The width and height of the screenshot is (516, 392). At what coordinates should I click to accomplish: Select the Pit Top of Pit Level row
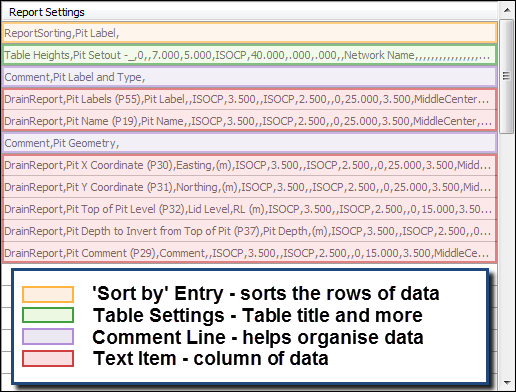pyautogui.click(x=250, y=209)
